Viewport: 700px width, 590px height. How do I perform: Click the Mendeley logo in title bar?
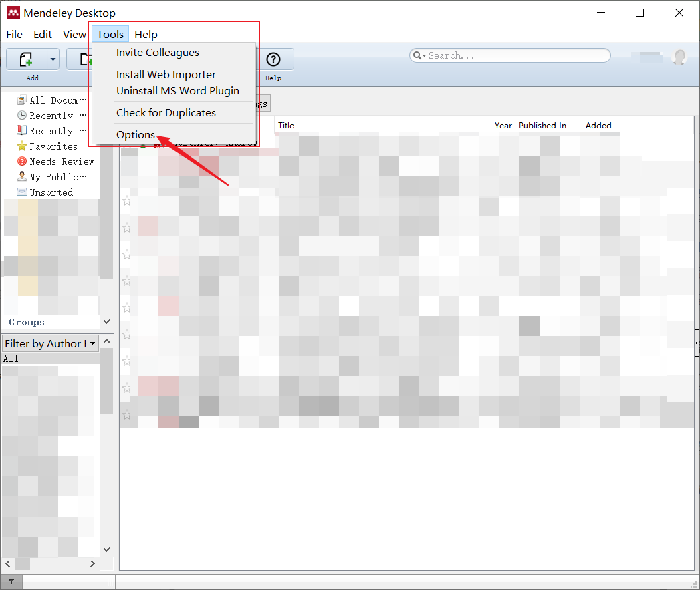pyautogui.click(x=13, y=13)
